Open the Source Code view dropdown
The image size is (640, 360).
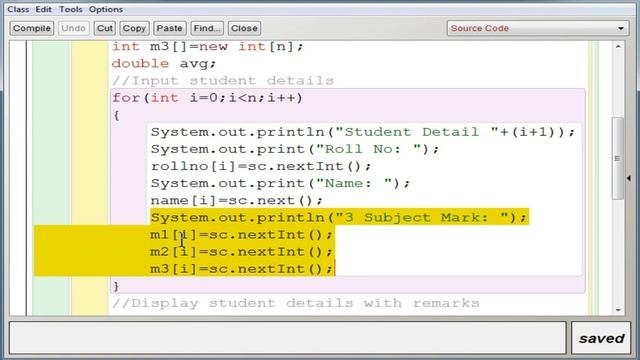click(x=538, y=28)
